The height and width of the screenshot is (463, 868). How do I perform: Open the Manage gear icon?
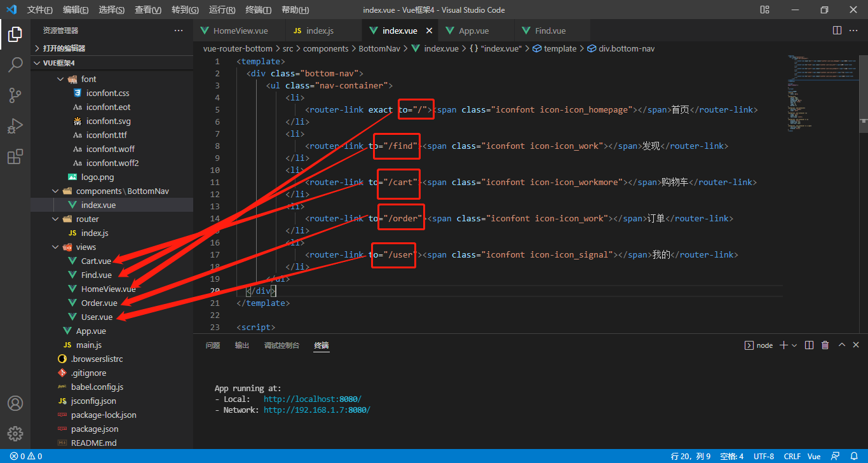click(x=15, y=434)
